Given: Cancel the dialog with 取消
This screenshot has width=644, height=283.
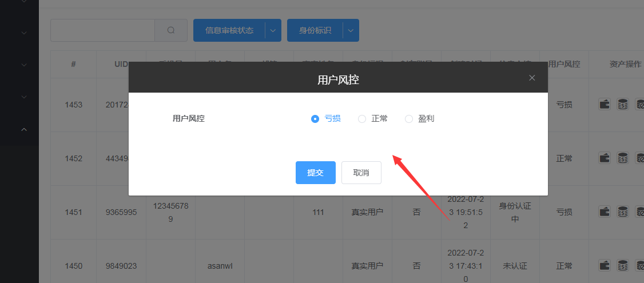Looking at the screenshot, I should tap(361, 173).
